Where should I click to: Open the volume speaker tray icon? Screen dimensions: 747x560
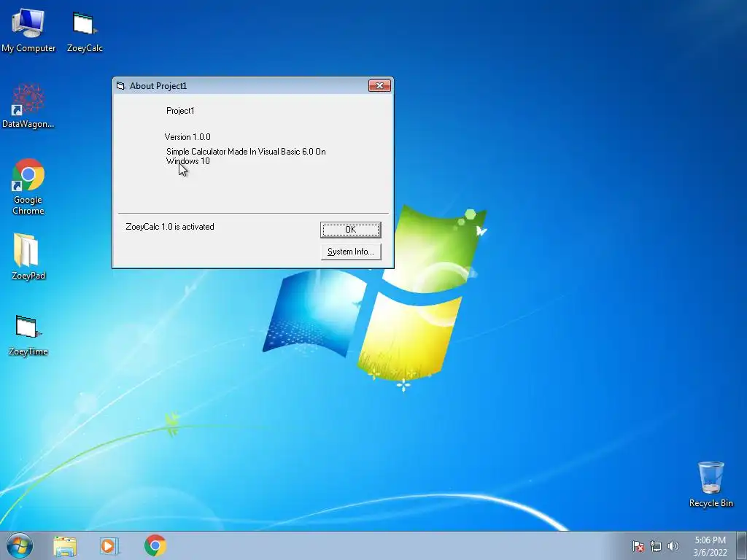pyautogui.click(x=673, y=546)
